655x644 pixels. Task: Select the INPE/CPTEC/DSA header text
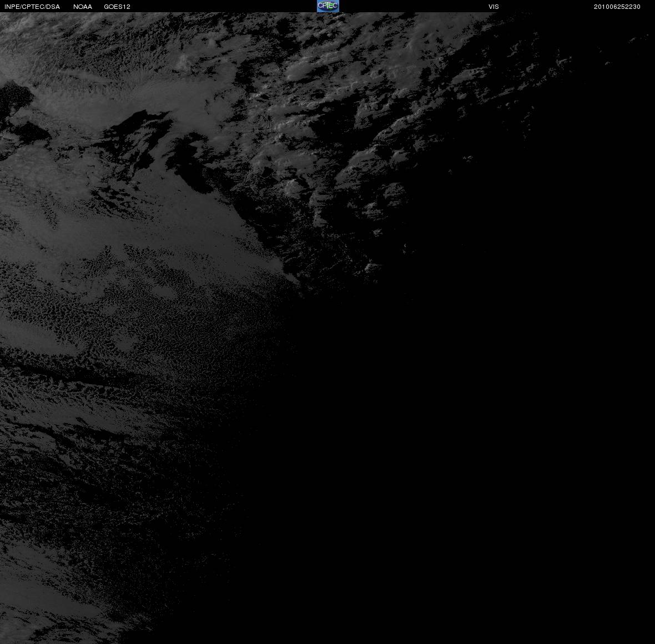pos(32,7)
